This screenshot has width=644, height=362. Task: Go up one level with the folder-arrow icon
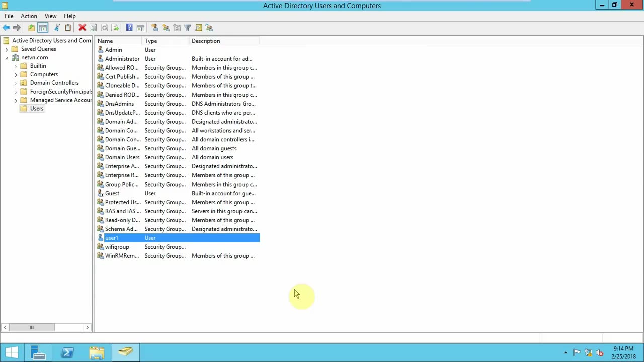tap(31, 28)
